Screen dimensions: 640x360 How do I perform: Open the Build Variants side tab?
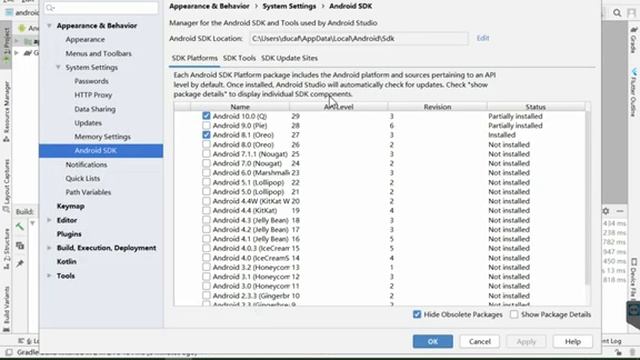click(6, 309)
